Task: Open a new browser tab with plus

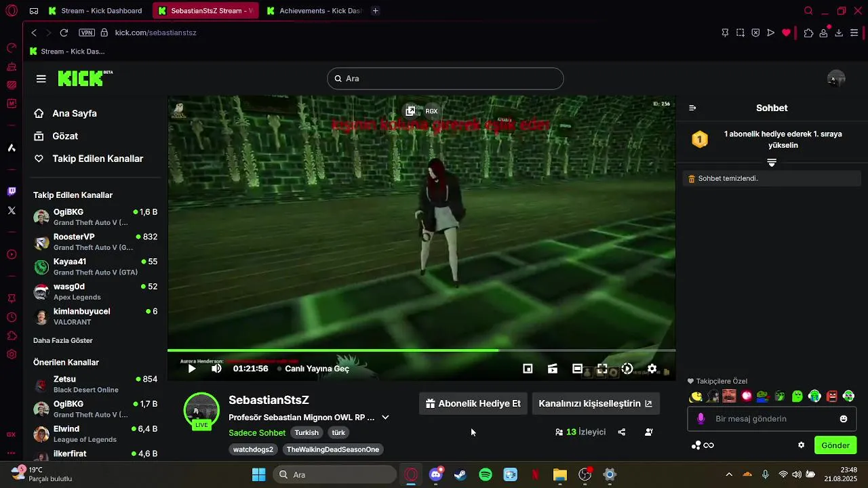Action: (x=376, y=11)
